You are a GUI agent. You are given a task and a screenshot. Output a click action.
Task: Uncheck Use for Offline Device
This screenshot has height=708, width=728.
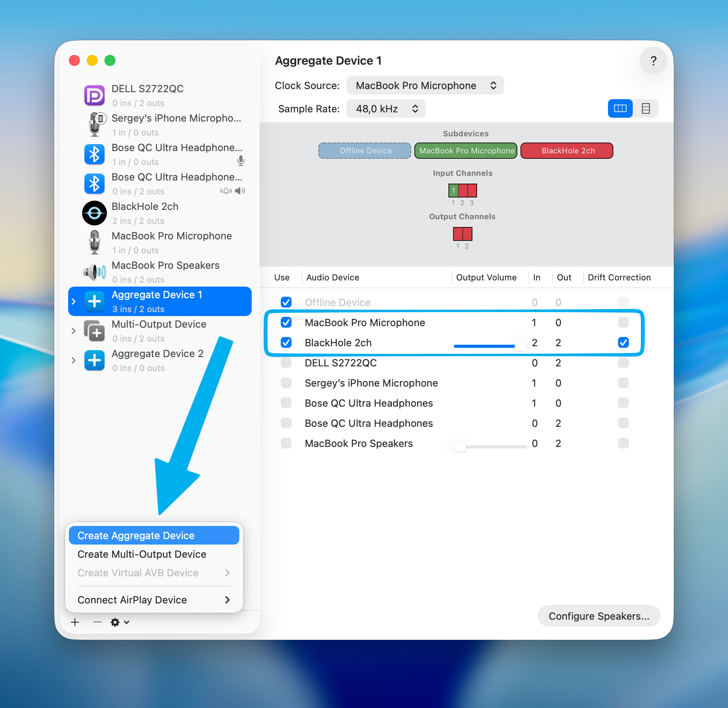(x=286, y=302)
